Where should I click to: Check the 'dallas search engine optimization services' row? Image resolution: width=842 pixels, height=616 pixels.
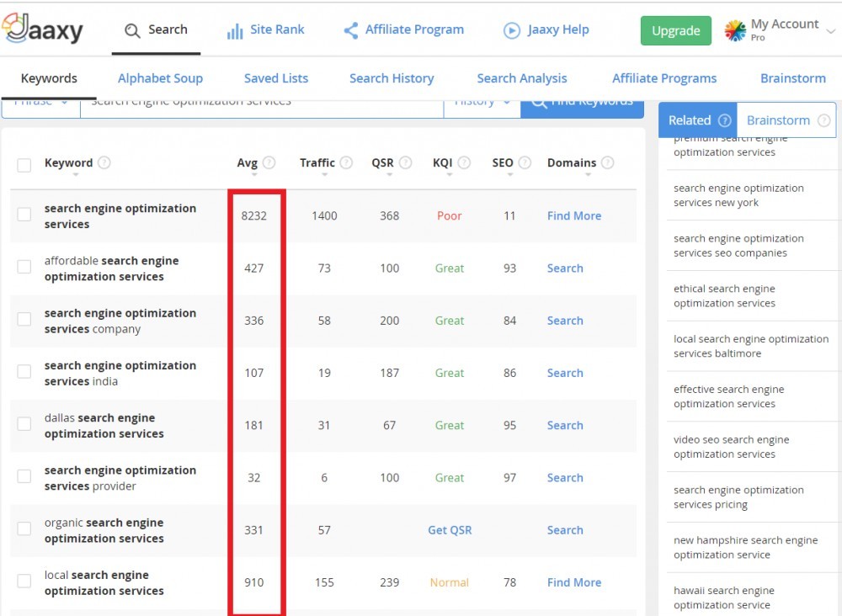coord(24,424)
